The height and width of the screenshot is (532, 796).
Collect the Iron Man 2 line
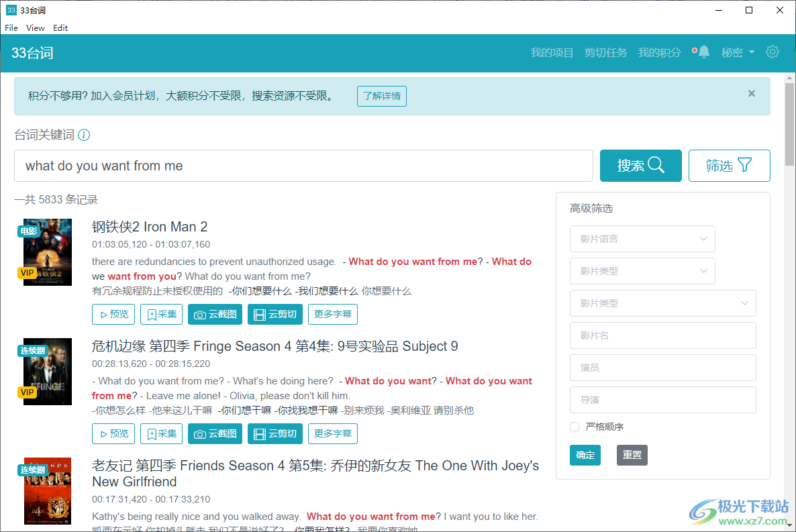point(161,314)
